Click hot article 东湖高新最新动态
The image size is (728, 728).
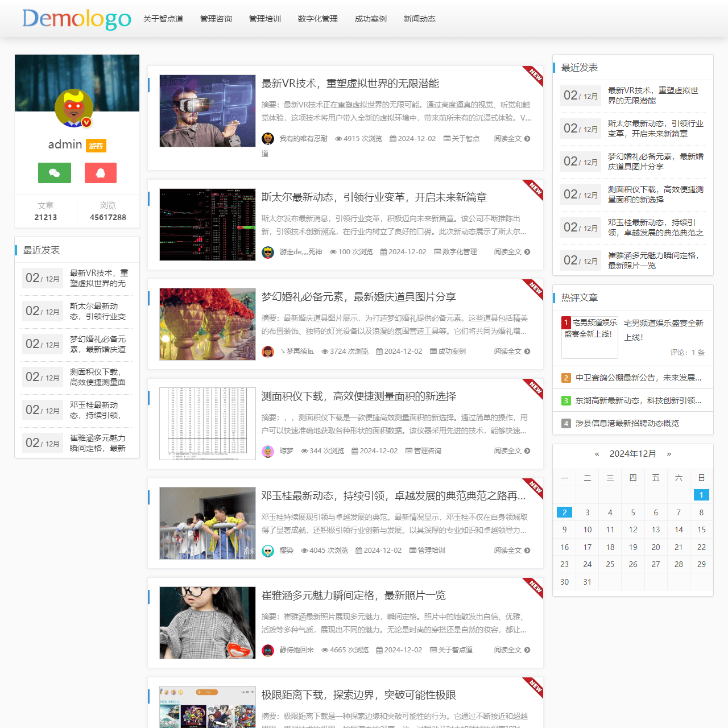pos(638,400)
